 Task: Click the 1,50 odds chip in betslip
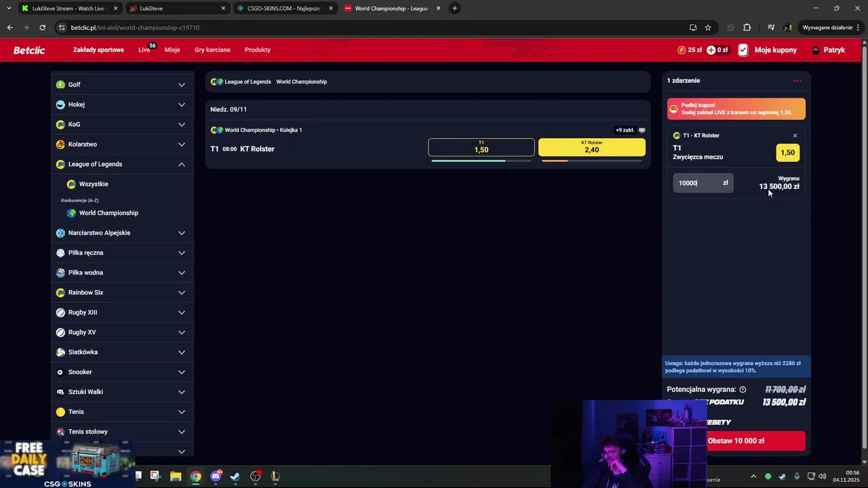787,152
